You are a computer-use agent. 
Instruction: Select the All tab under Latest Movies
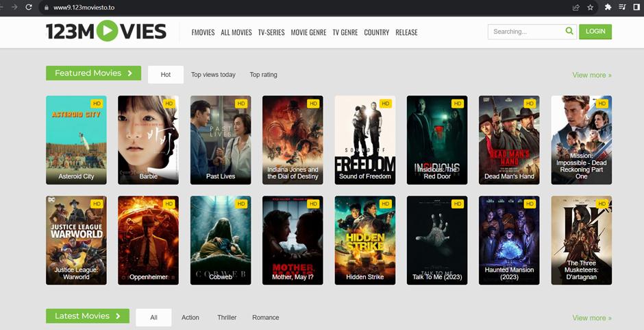tap(153, 317)
